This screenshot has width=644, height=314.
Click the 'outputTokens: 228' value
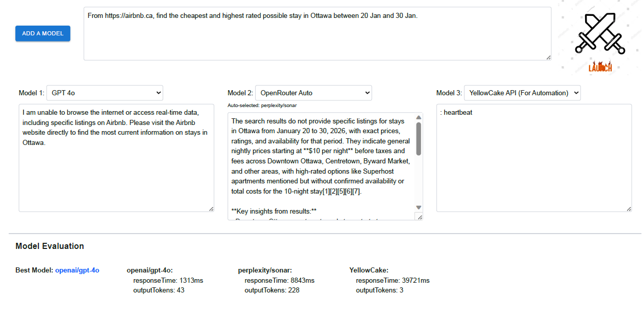tap(272, 290)
